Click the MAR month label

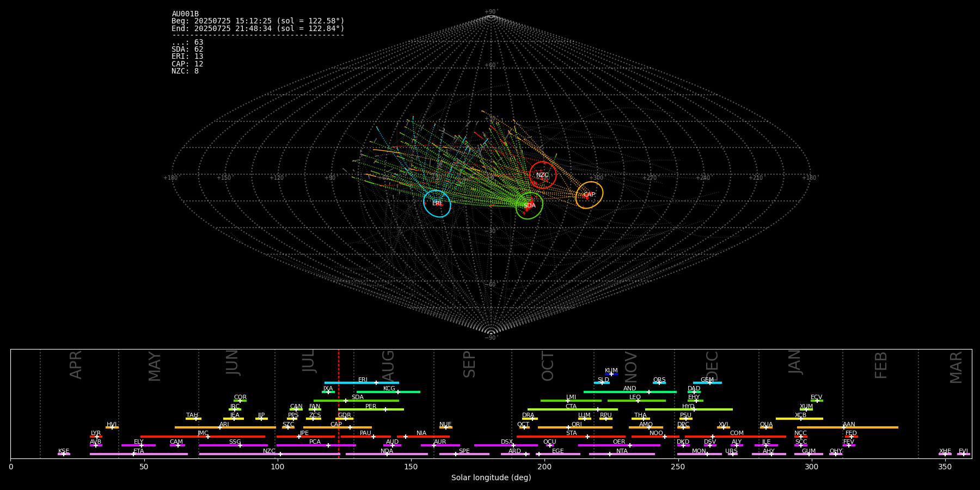[x=956, y=367]
